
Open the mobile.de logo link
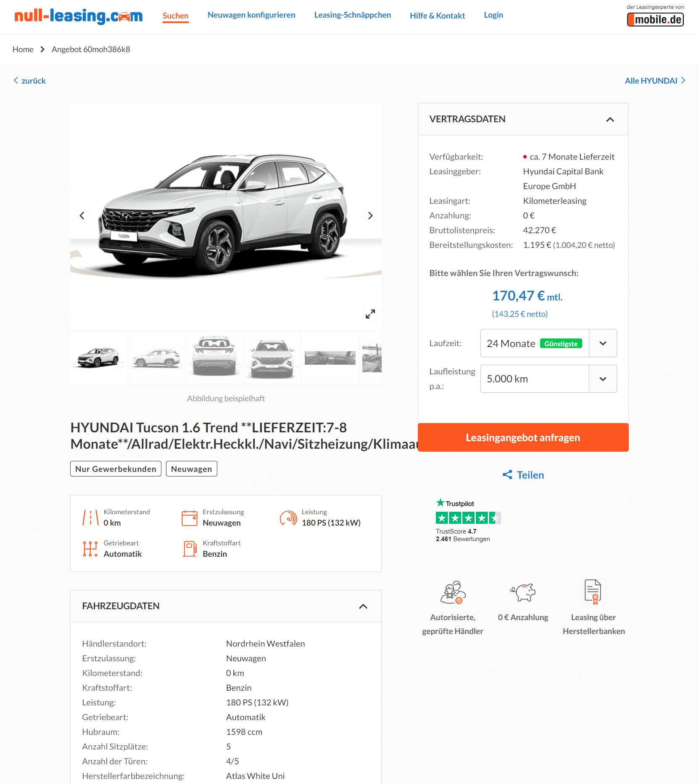(655, 19)
